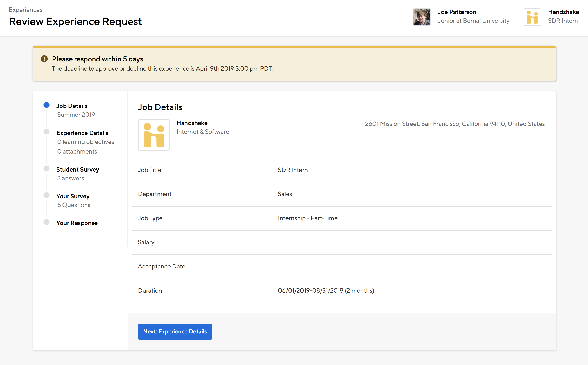Select the Job Details sidebar step
Viewport: 588px width, 365px height.
pyautogui.click(x=72, y=106)
